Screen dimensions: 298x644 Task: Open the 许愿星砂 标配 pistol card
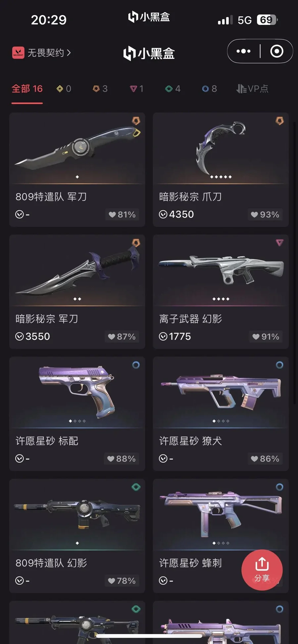click(77, 414)
